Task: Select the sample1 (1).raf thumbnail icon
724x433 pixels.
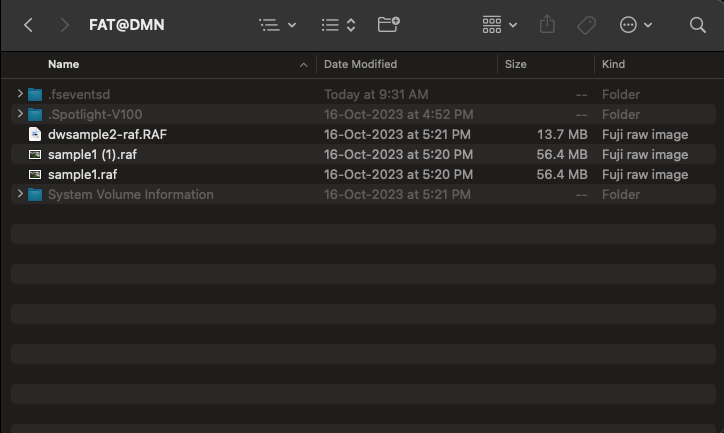Action: tap(35, 155)
